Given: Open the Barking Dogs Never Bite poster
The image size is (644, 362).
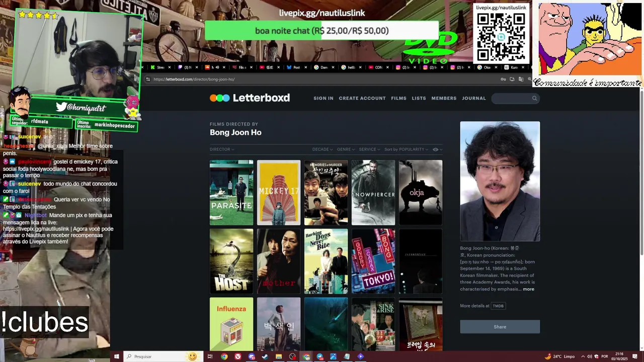Looking at the screenshot, I should [326, 261].
